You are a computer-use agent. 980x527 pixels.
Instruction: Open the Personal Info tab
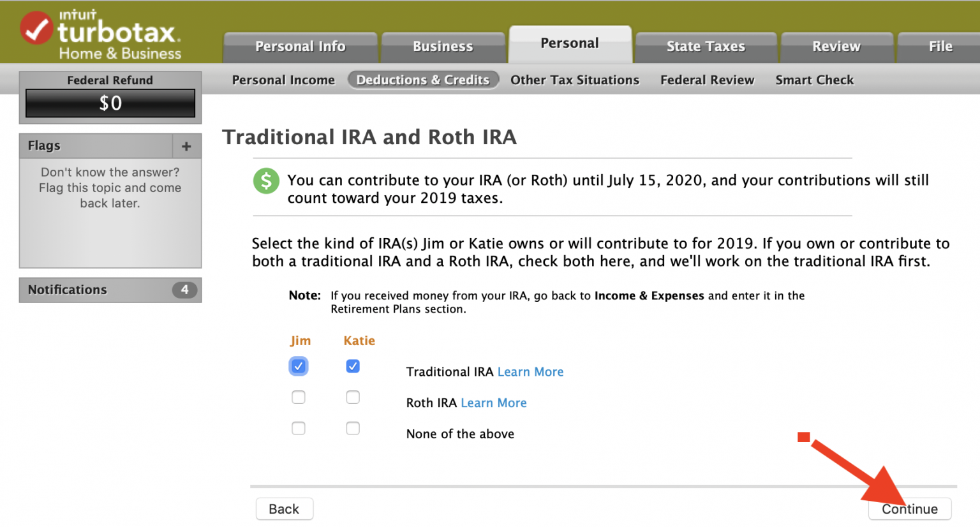point(300,47)
